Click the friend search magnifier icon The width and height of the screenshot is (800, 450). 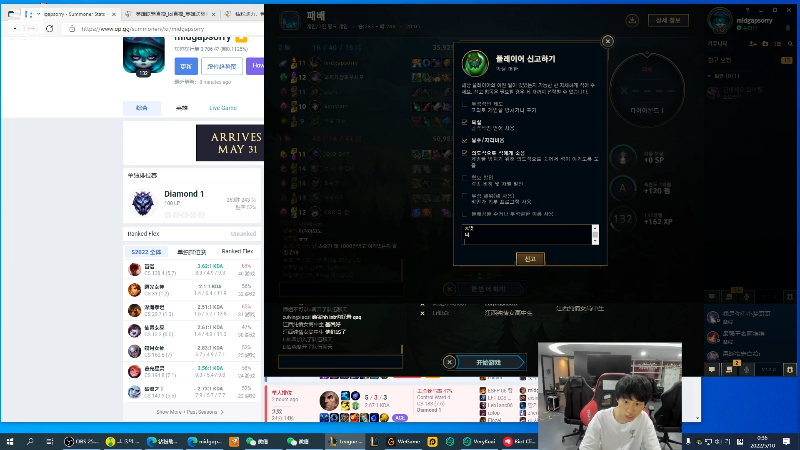pos(790,44)
